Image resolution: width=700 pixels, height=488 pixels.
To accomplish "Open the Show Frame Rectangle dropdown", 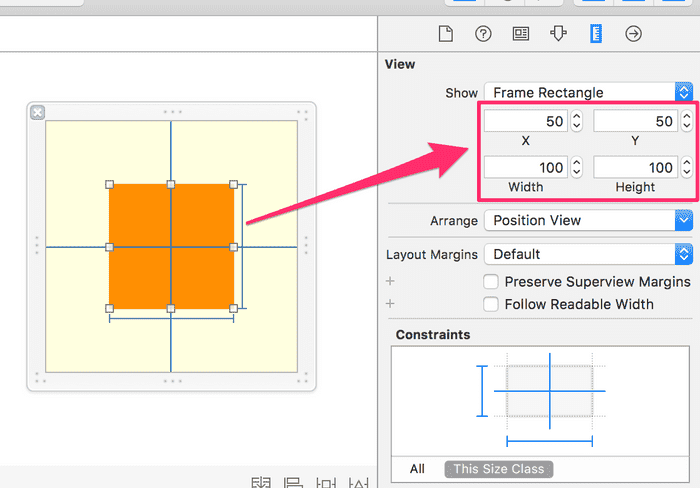I will tap(588, 92).
